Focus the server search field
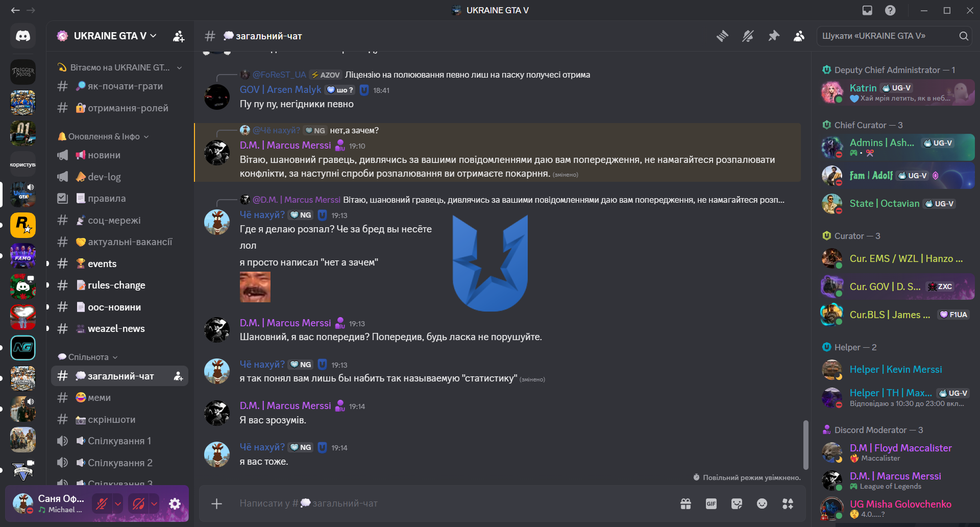Screen dimensions: 980x527 point(894,36)
